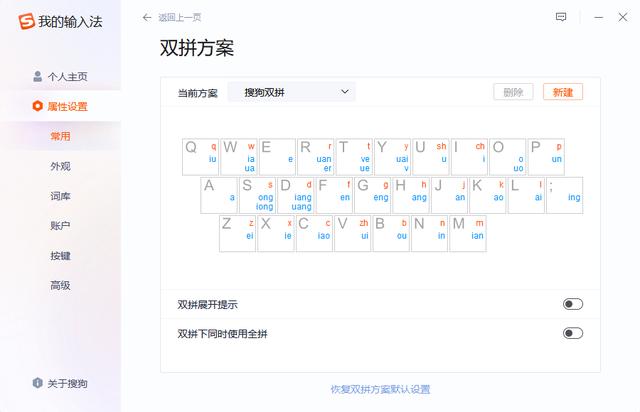Image resolution: width=640 pixels, height=412 pixels.
Task: Click the G key mapped to eng
Action: (372, 195)
